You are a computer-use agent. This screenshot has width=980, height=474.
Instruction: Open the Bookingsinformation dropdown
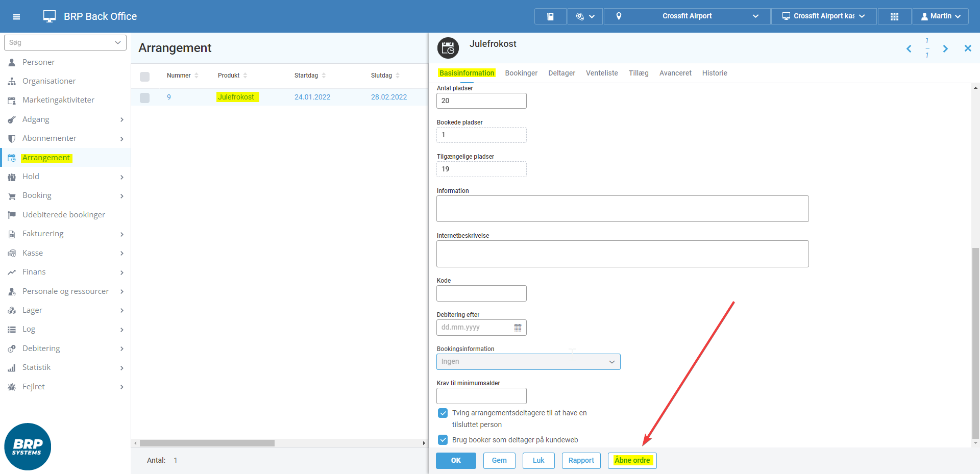pyautogui.click(x=528, y=362)
